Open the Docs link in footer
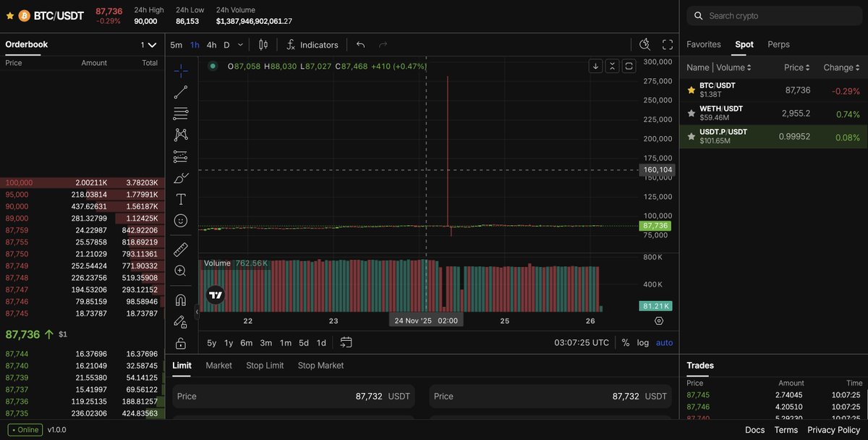The width and height of the screenshot is (868, 440). coord(754,430)
